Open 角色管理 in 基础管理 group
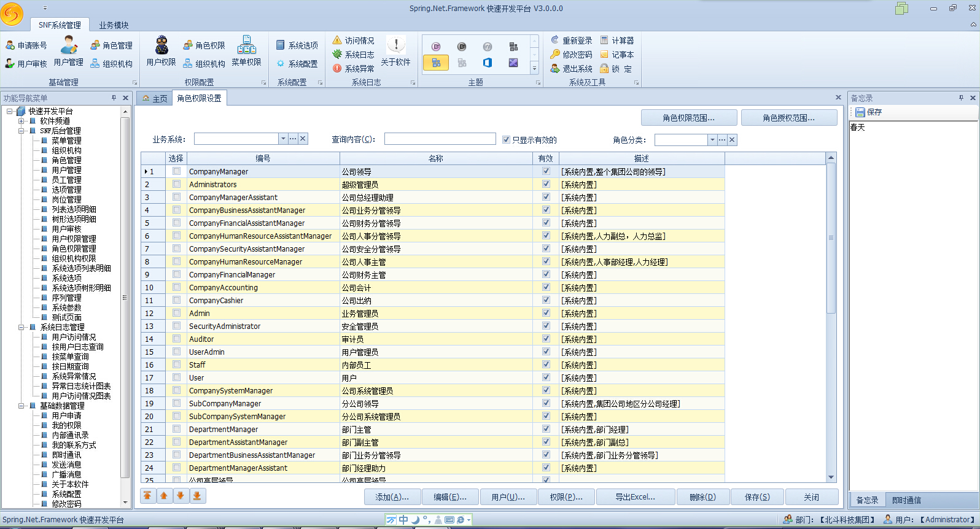980x529 pixels. (x=111, y=45)
